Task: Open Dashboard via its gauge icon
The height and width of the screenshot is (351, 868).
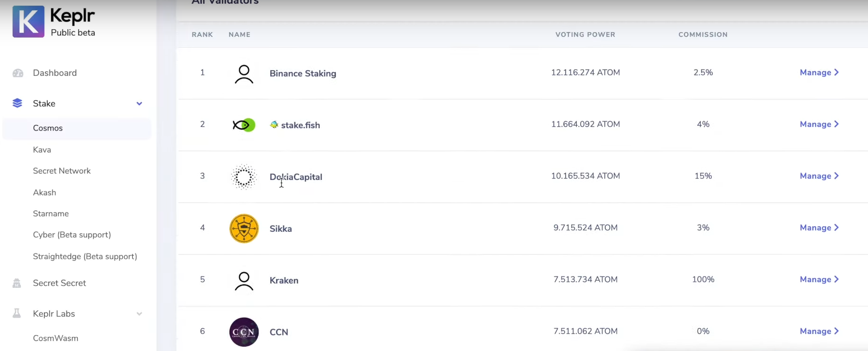Action: coord(18,73)
